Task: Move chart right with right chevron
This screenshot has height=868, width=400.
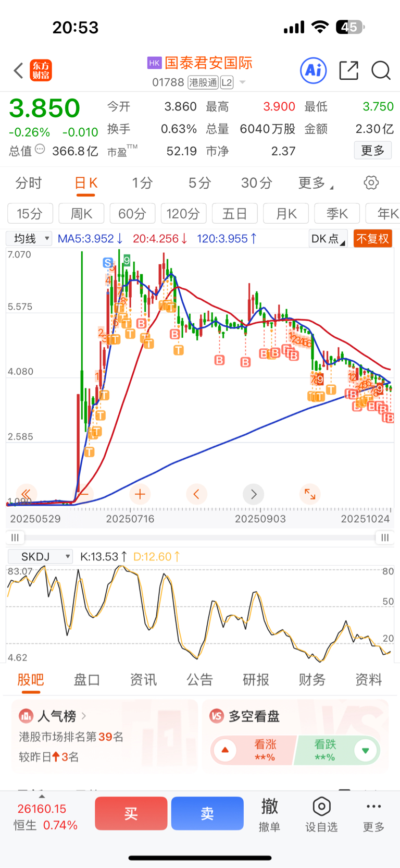Action: click(254, 494)
